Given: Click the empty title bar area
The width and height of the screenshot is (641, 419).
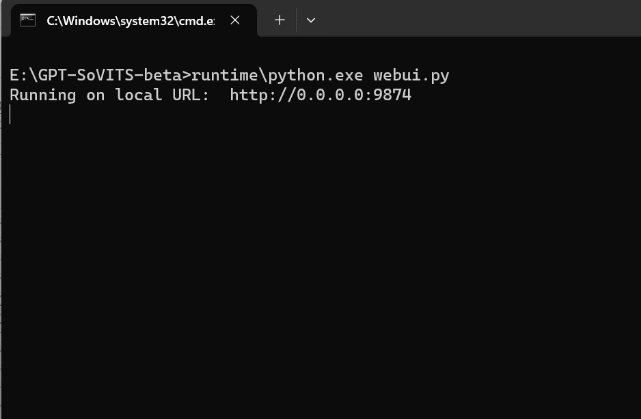Looking at the screenshot, I should (480, 20).
